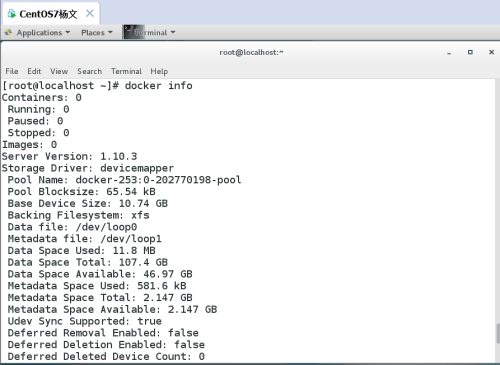The width and height of the screenshot is (500, 365).
Task: Click the 'Data Space Total: 107.4 GB' line
Action: pyautogui.click(x=88, y=262)
